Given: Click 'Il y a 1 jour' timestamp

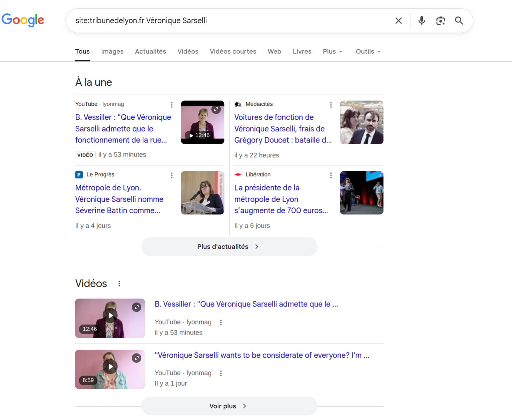Looking at the screenshot, I should tap(171, 383).
